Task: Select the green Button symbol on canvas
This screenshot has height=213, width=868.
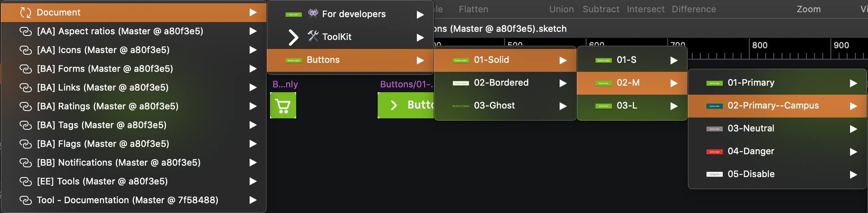Action: (x=405, y=105)
